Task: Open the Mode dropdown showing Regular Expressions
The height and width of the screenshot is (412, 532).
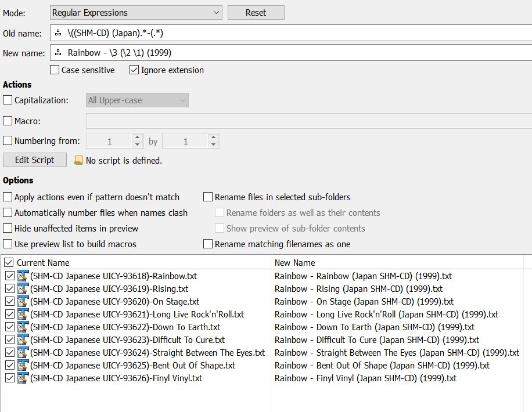Action: coord(136,13)
